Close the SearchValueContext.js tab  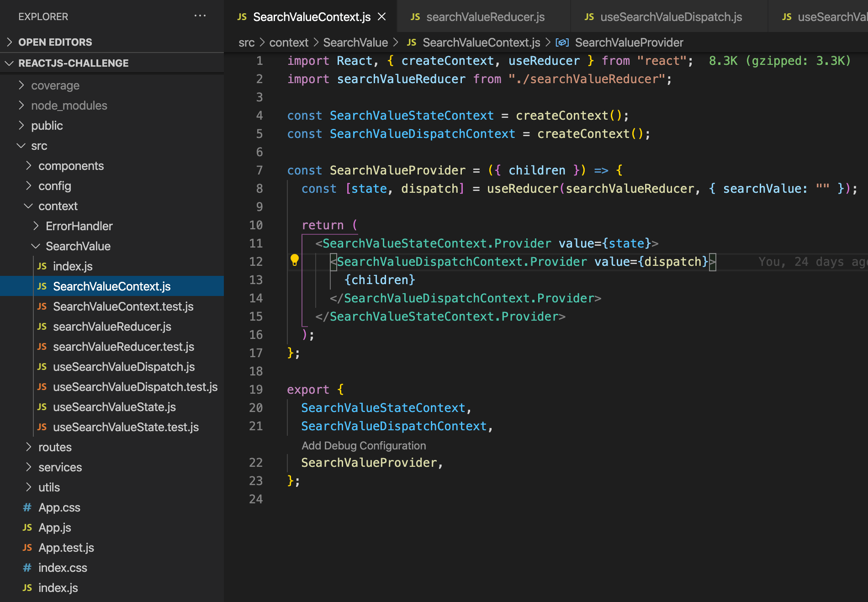point(382,16)
